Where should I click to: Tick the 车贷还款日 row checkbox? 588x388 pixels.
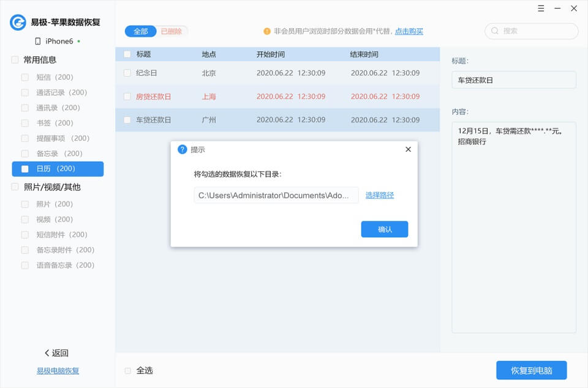(127, 120)
